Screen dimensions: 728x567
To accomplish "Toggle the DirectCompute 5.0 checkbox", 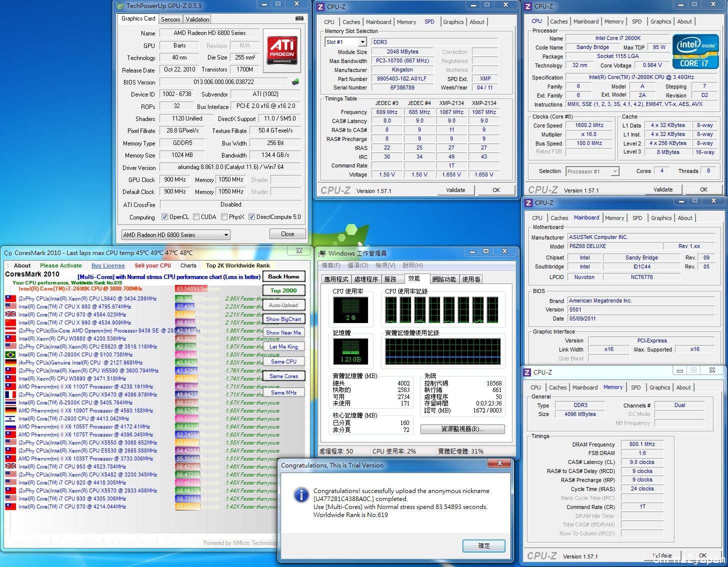I will pos(251,217).
